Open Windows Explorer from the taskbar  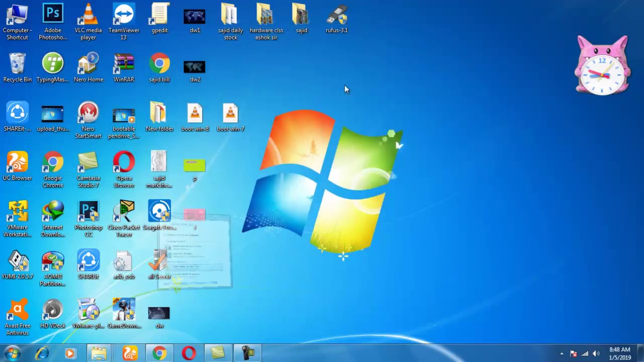point(100,353)
